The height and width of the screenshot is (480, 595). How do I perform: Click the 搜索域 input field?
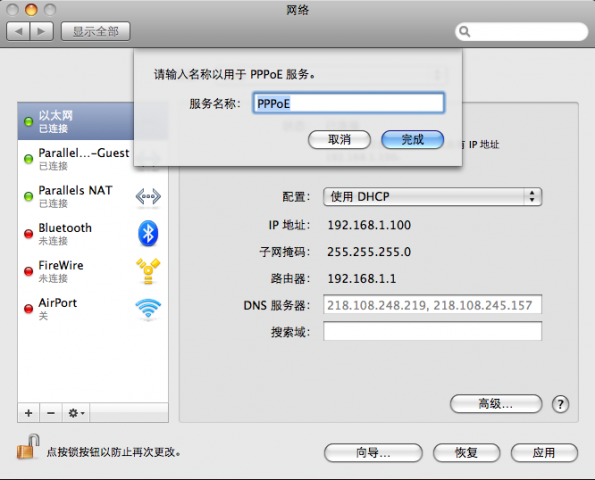coord(433,331)
